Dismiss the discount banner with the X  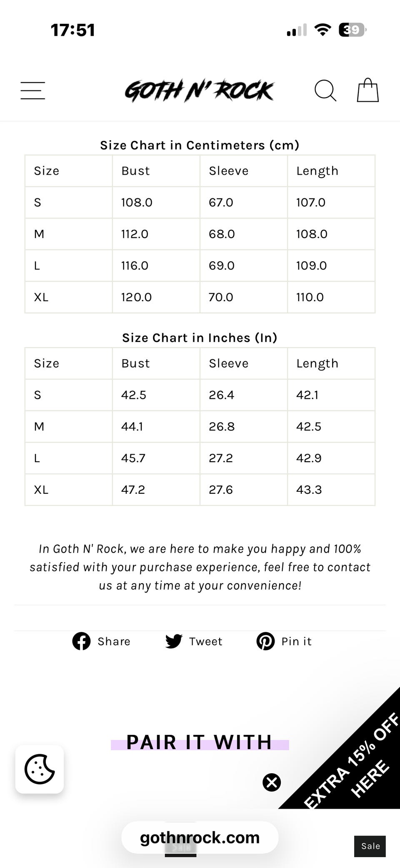[272, 782]
